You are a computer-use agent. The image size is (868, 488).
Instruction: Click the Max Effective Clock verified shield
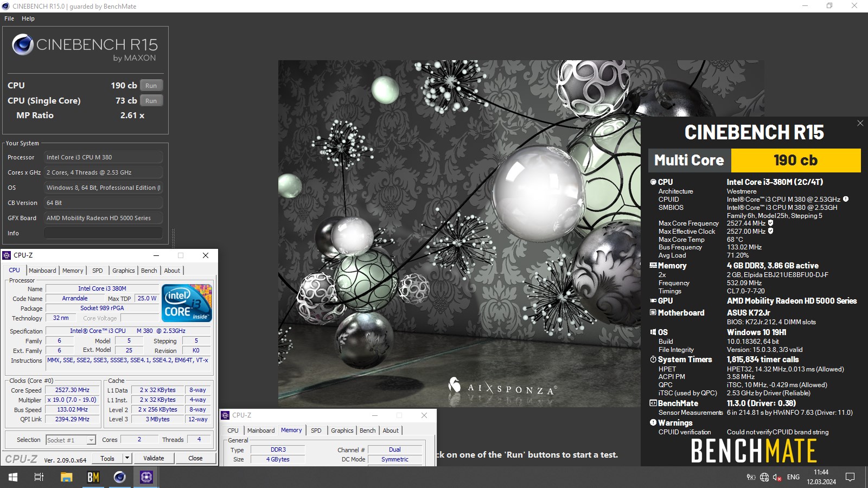(771, 231)
